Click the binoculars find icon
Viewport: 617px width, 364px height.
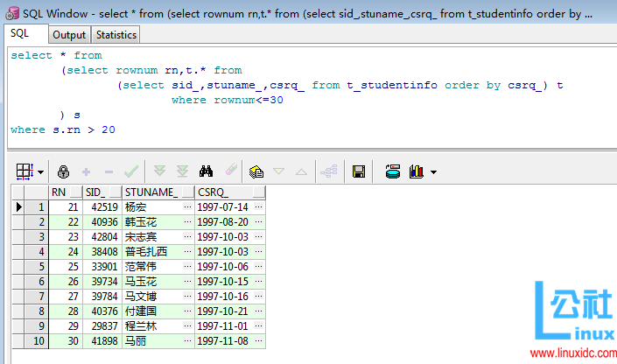point(207,171)
